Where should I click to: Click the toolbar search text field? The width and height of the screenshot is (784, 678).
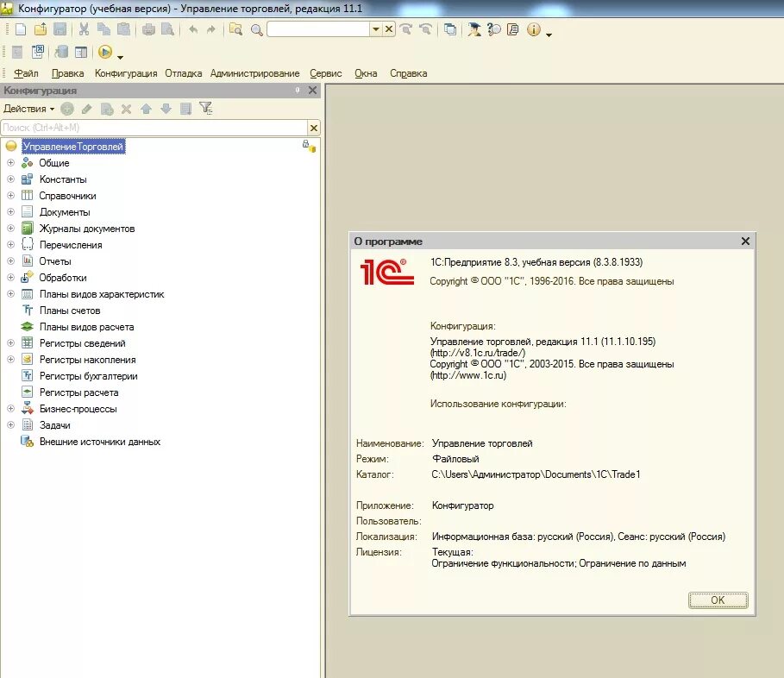(x=318, y=29)
